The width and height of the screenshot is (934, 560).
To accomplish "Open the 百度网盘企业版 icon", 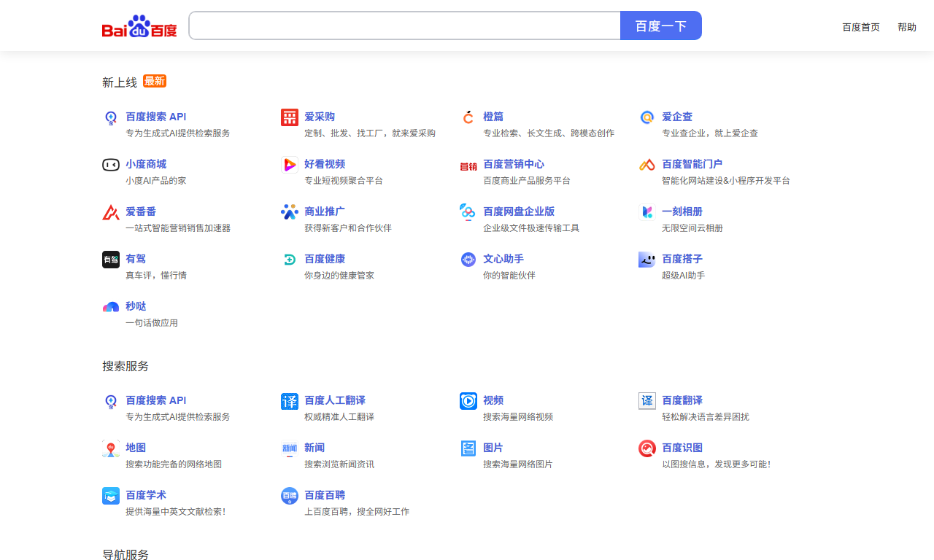I will tap(468, 212).
